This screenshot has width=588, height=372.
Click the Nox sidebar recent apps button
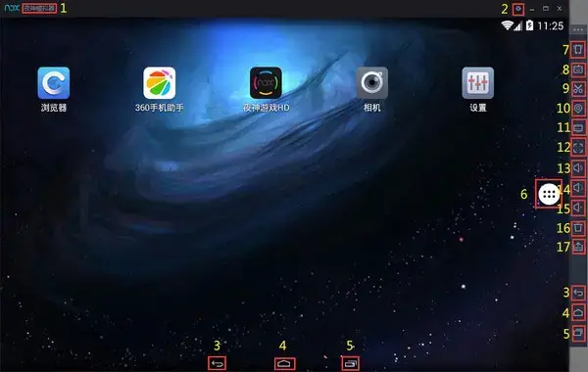tap(578, 333)
